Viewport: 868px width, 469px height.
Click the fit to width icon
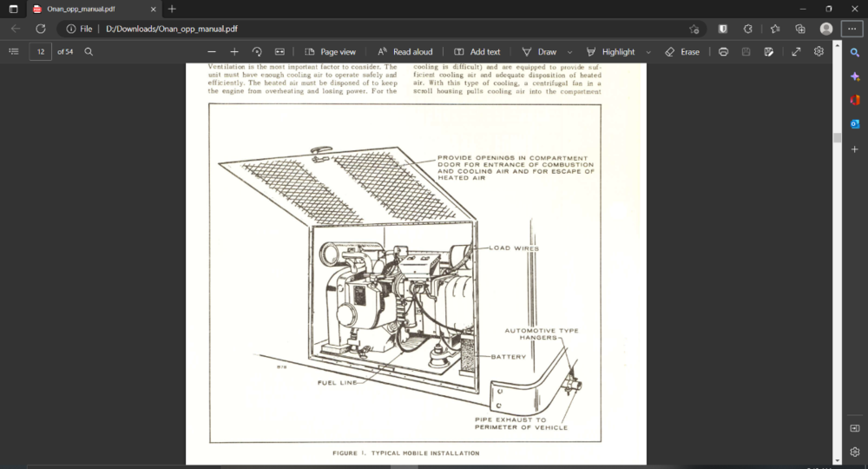[x=279, y=52]
